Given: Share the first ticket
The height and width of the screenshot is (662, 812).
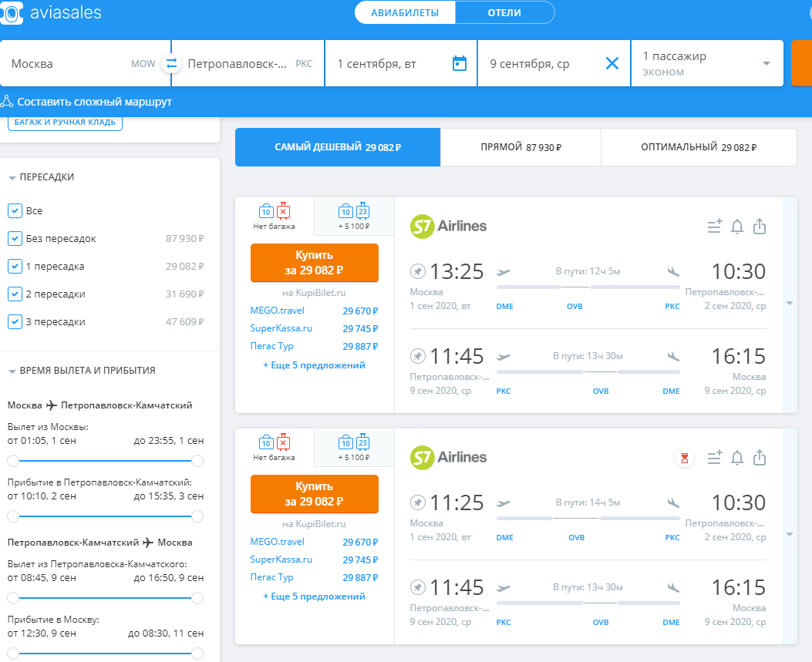Looking at the screenshot, I should tap(760, 226).
